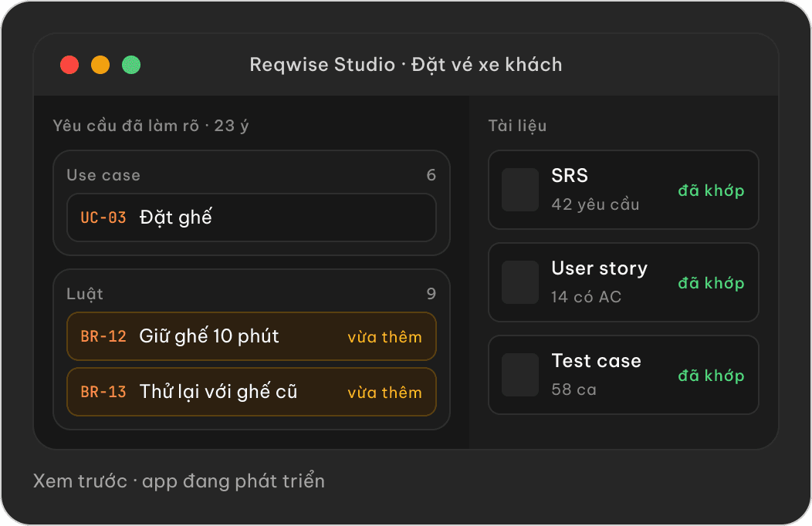The image size is (812, 526).
Task: Click the 'vừa thêm' badge on BR-13
Action: point(384,393)
